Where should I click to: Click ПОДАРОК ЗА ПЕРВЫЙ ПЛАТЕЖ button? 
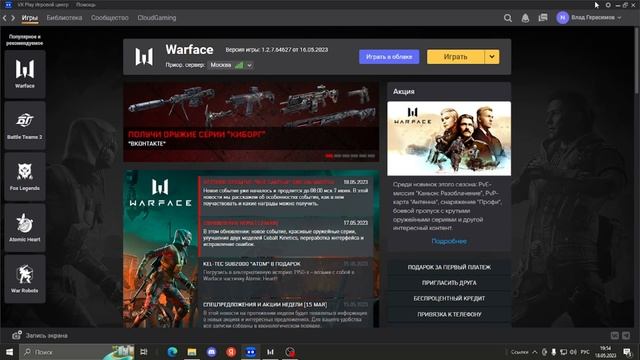pyautogui.click(x=449, y=267)
